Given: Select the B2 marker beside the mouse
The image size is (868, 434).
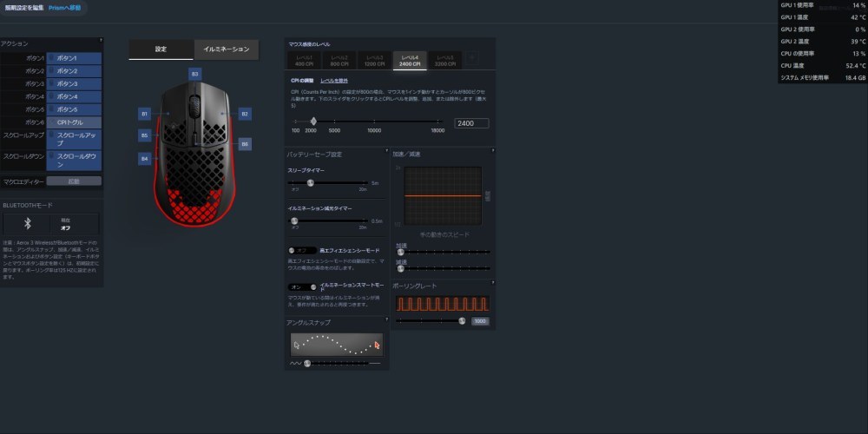Looking at the screenshot, I should [245, 114].
